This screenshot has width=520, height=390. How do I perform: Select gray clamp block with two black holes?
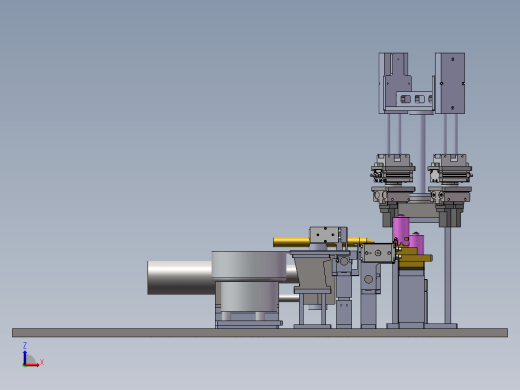325,235
